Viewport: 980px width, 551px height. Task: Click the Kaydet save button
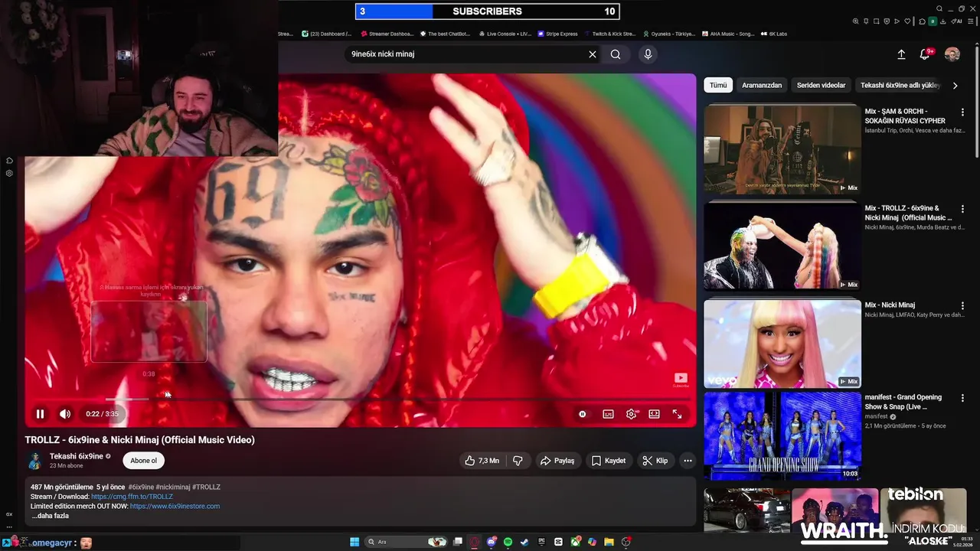[x=609, y=461]
